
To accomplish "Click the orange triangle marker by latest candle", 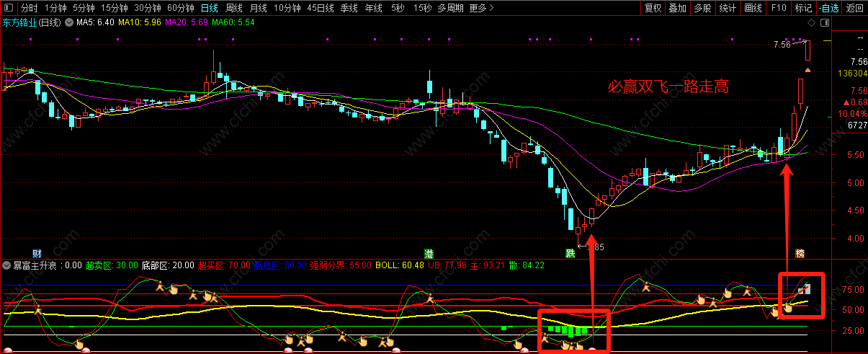I will pyautogui.click(x=808, y=70).
